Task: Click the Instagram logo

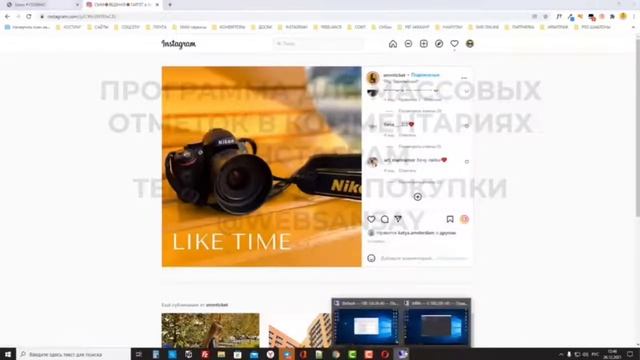Action: pos(179,44)
